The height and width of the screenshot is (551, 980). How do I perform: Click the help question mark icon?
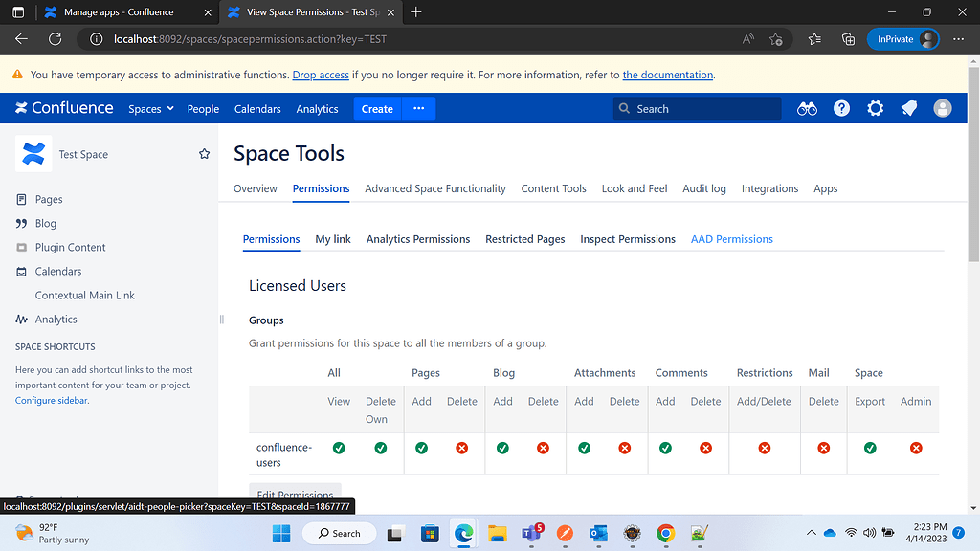[x=841, y=108]
